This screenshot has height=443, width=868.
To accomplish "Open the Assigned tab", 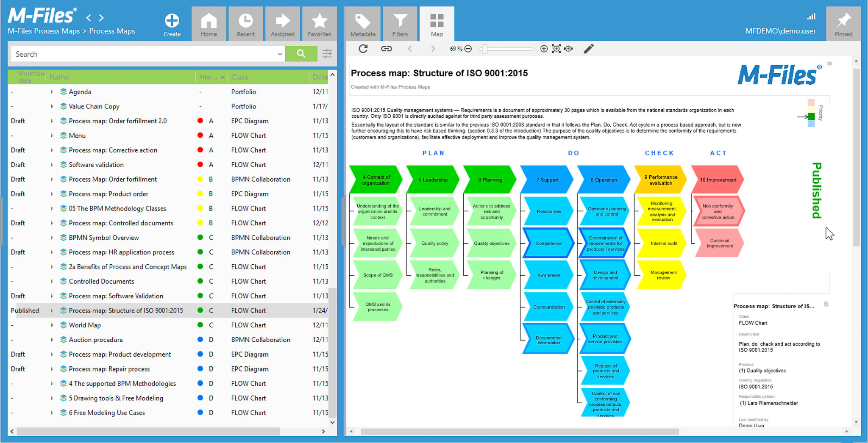I will (x=283, y=24).
